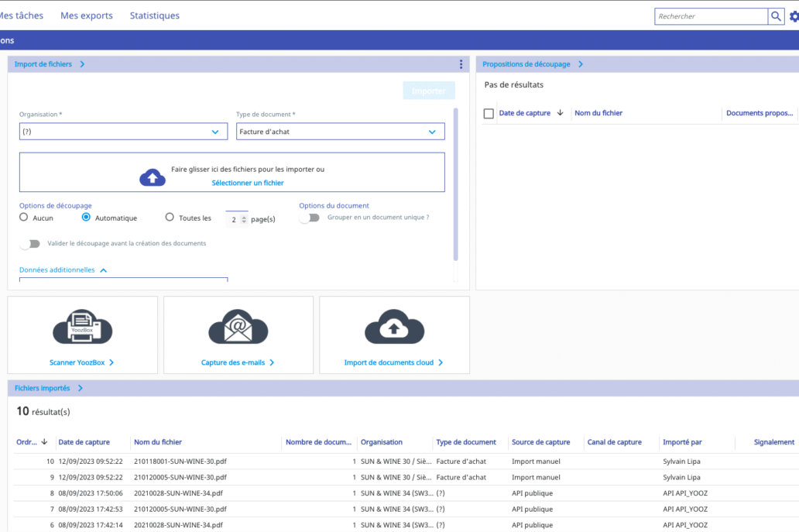The image size is (799, 532).
Task: Click the Sélectionner un fichier link
Action: click(x=248, y=183)
